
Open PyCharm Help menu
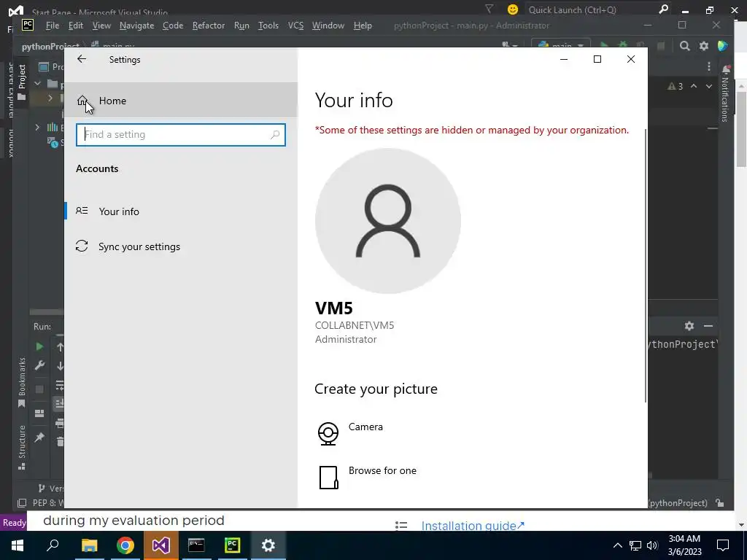[363, 26]
